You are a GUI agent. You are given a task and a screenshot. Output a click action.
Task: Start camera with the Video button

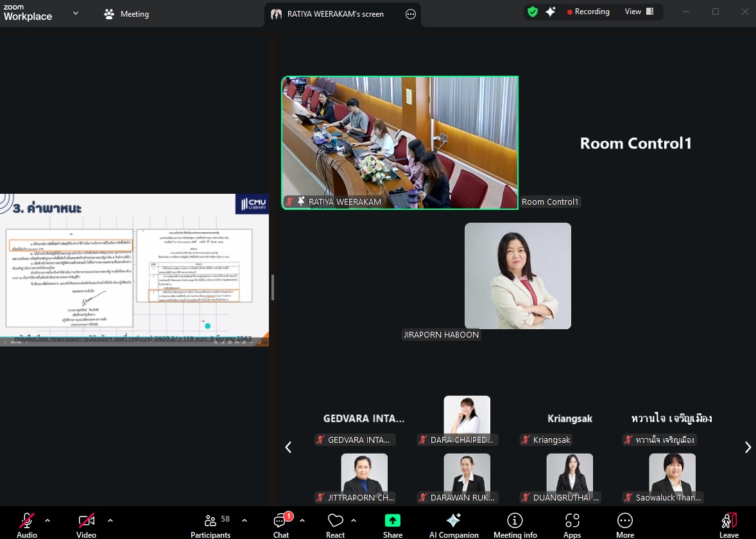point(86,525)
